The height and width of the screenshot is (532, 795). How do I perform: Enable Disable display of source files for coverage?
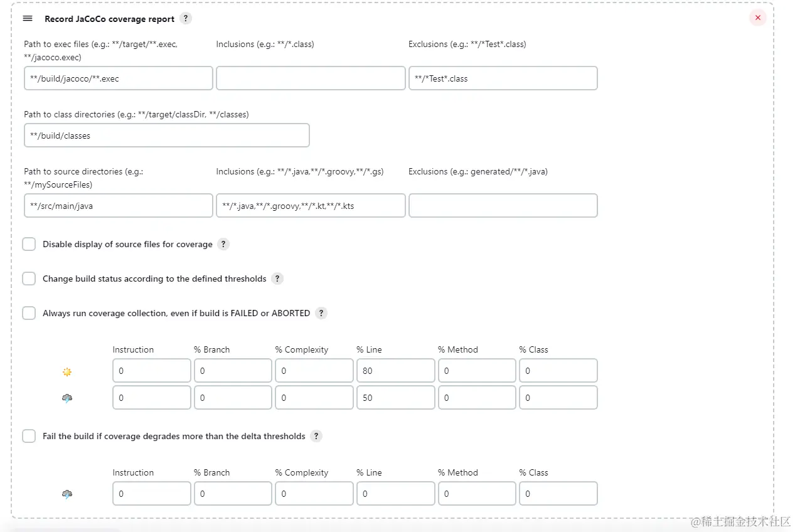click(29, 244)
